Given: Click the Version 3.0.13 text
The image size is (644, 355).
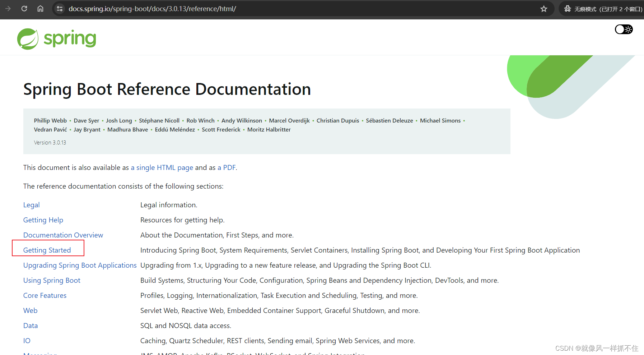Looking at the screenshot, I should click(x=50, y=143).
